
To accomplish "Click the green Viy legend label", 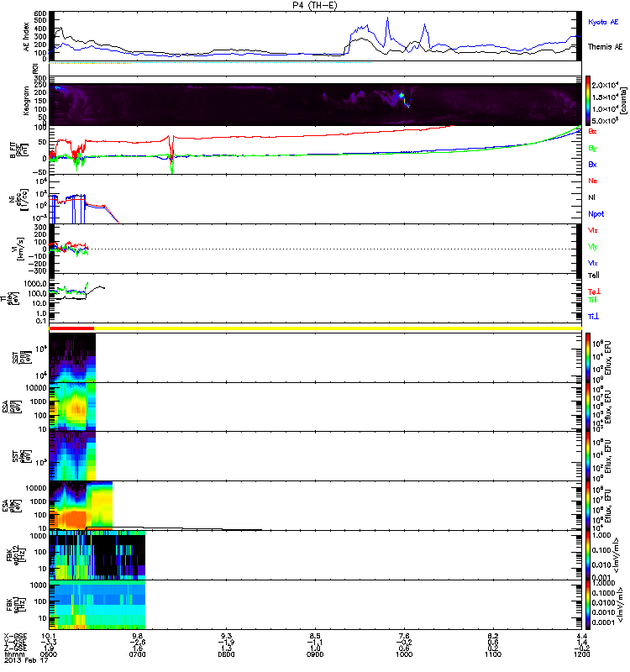I will pos(593,247).
